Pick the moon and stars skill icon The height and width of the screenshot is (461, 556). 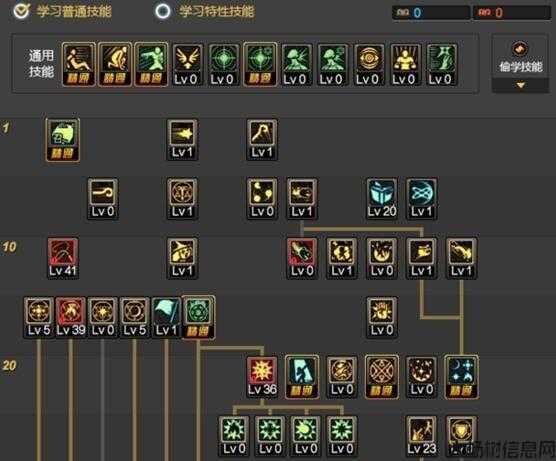[x=461, y=377]
